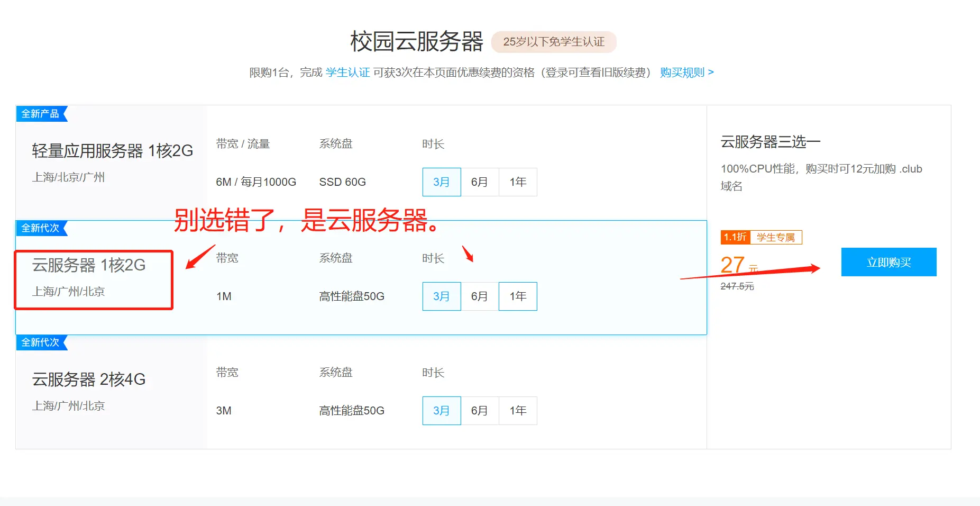Click the 全新产品 tag
This screenshot has height=506, width=980.
tap(41, 114)
